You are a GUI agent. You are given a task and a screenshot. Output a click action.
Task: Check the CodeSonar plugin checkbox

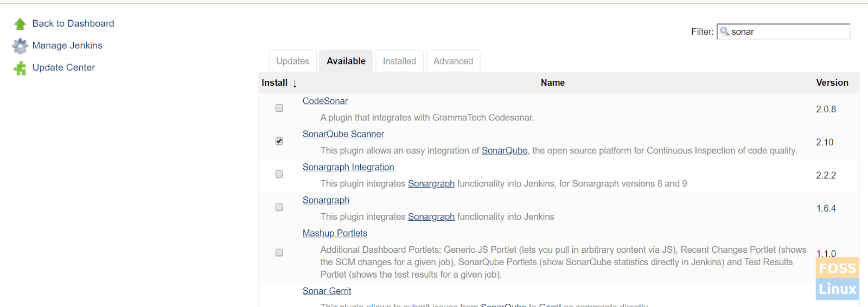click(x=279, y=108)
